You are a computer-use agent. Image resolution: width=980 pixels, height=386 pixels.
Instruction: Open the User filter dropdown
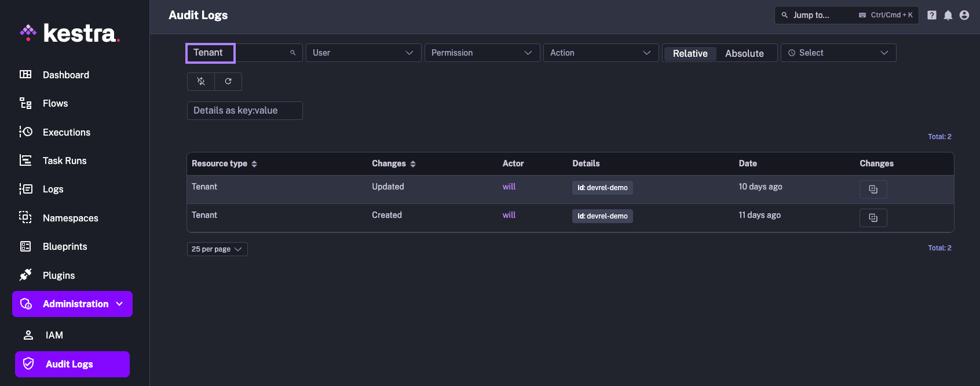363,53
